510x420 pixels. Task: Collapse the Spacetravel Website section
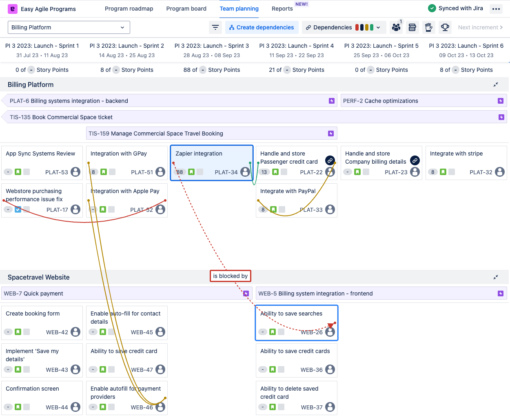[x=496, y=277]
